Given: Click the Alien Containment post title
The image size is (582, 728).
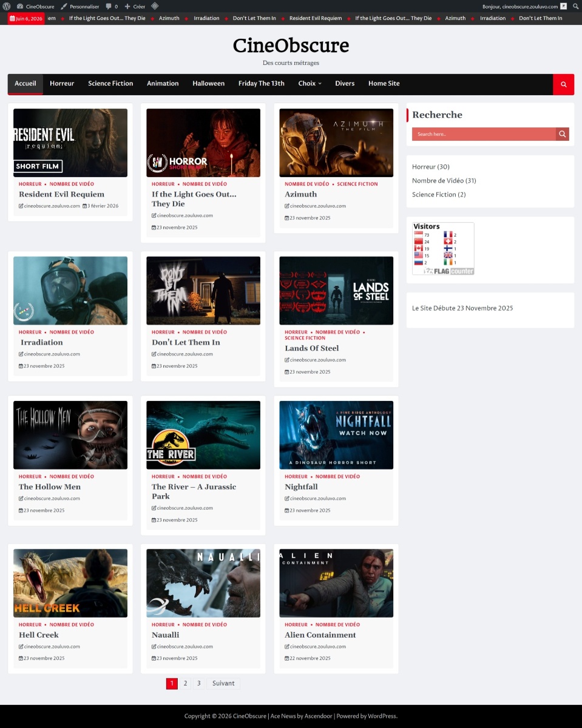Looking at the screenshot, I should pyautogui.click(x=320, y=635).
